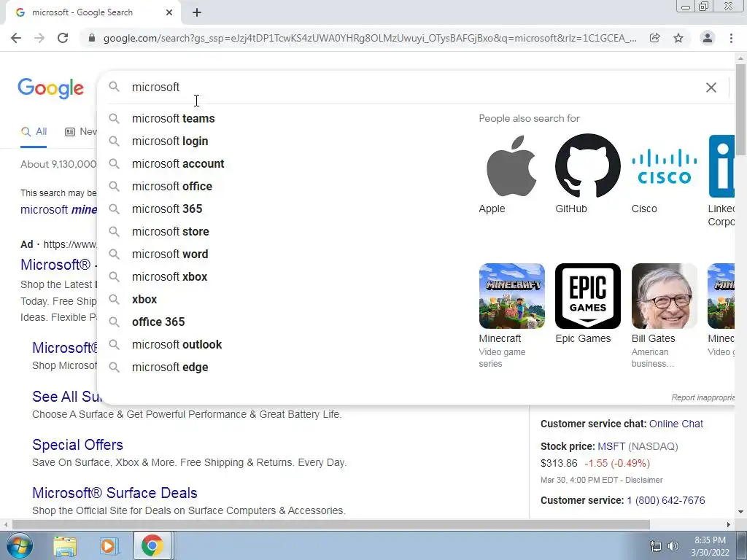
Task: Open Windows Start button
Action: pos(19,545)
